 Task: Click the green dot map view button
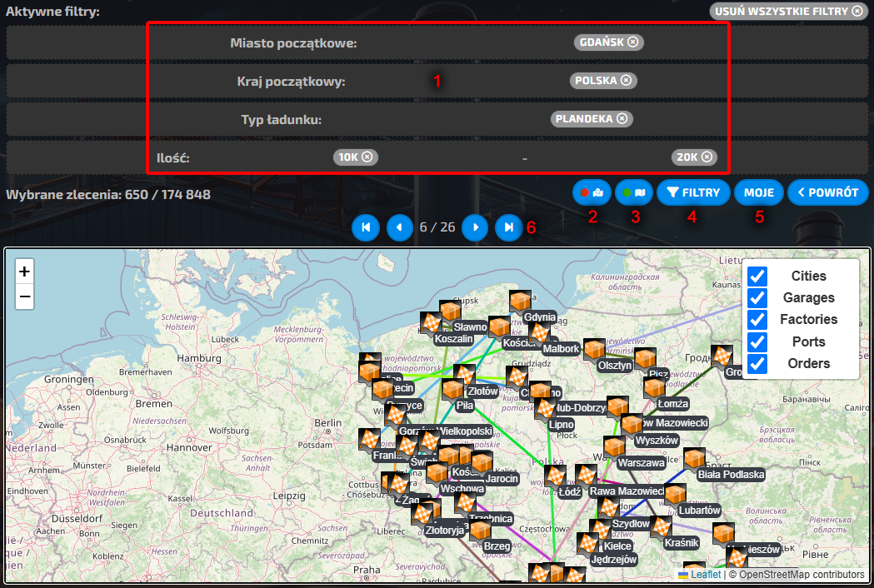(x=634, y=192)
